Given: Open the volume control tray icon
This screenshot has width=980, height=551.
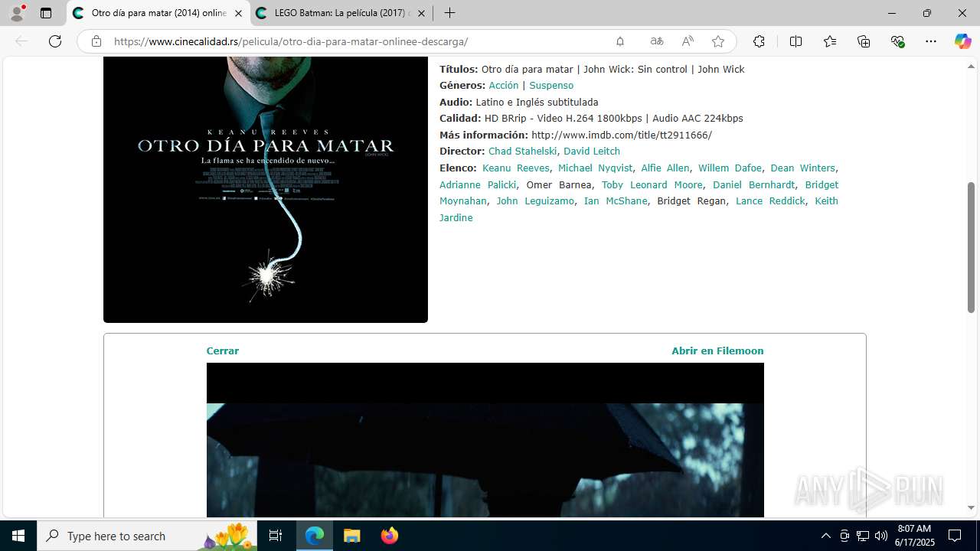Looking at the screenshot, I should pyautogui.click(x=881, y=536).
